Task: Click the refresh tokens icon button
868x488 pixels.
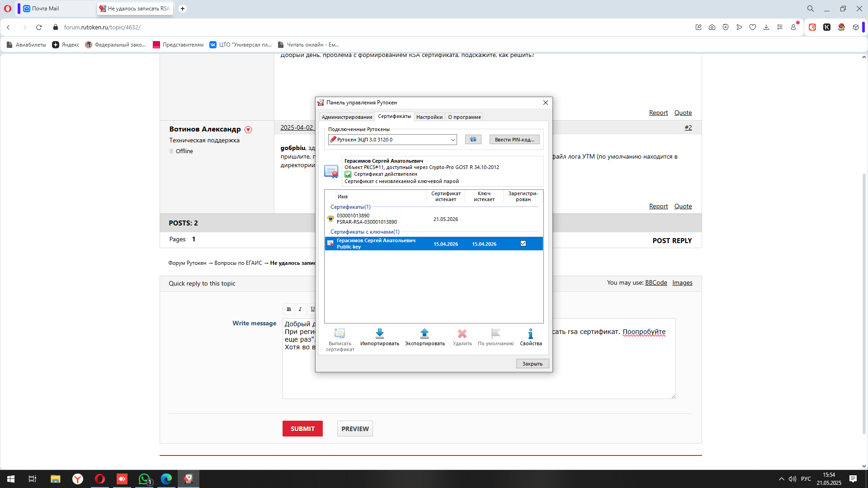Action: pos(473,140)
